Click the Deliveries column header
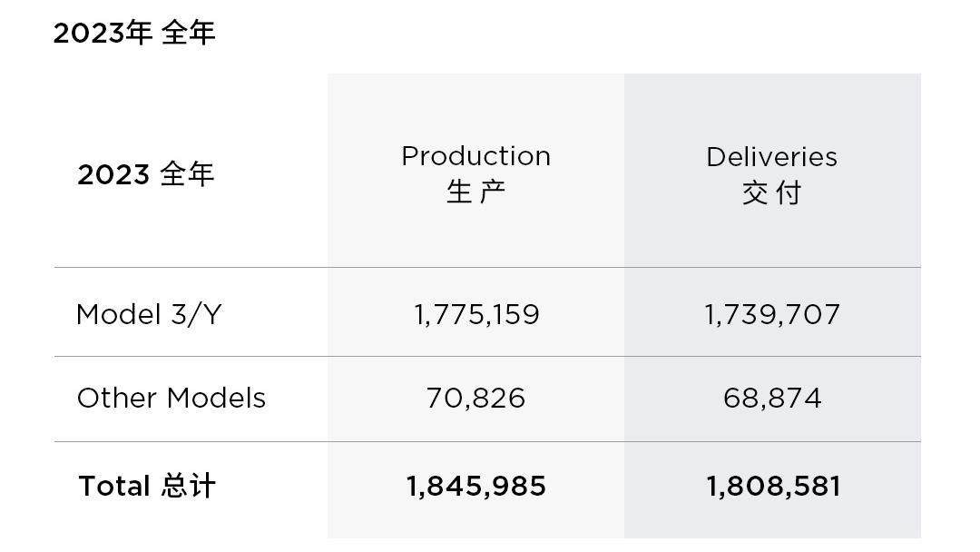Image resolution: width=980 pixels, height=552 pixels. 772,157
